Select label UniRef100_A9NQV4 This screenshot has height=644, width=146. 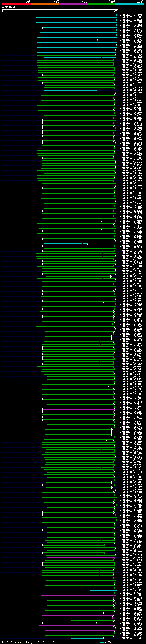click(131, 80)
